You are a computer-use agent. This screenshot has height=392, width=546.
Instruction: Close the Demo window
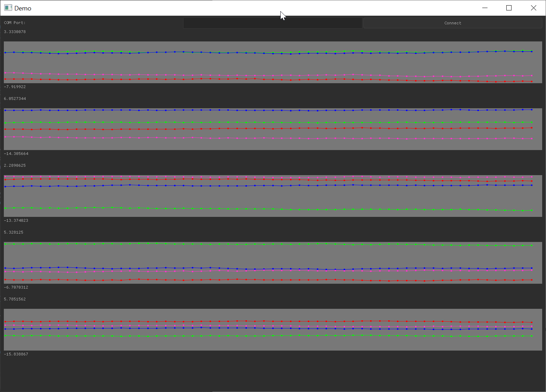(533, 8)
